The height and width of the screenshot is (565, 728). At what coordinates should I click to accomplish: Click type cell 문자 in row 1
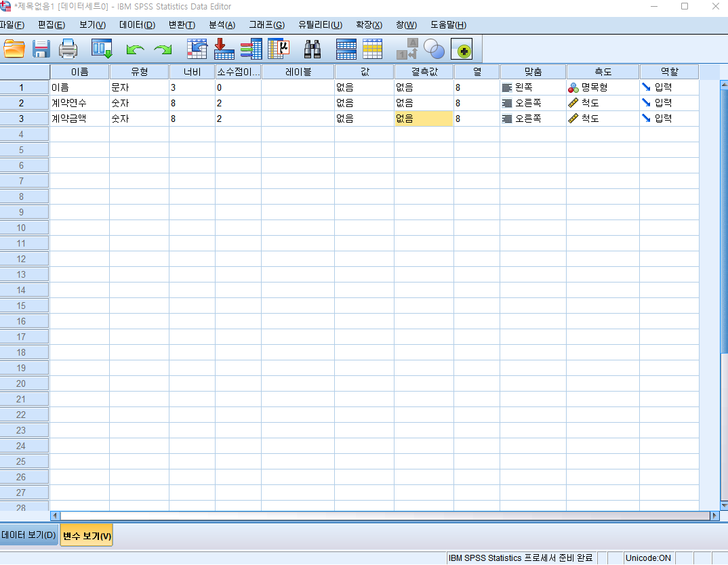(139, 87)
